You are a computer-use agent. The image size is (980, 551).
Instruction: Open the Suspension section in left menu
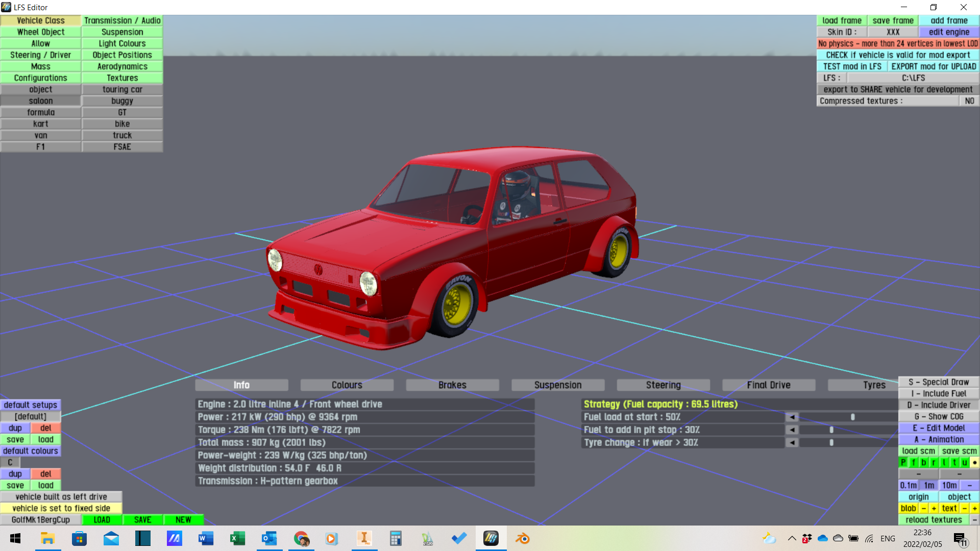tap(122, 32)
